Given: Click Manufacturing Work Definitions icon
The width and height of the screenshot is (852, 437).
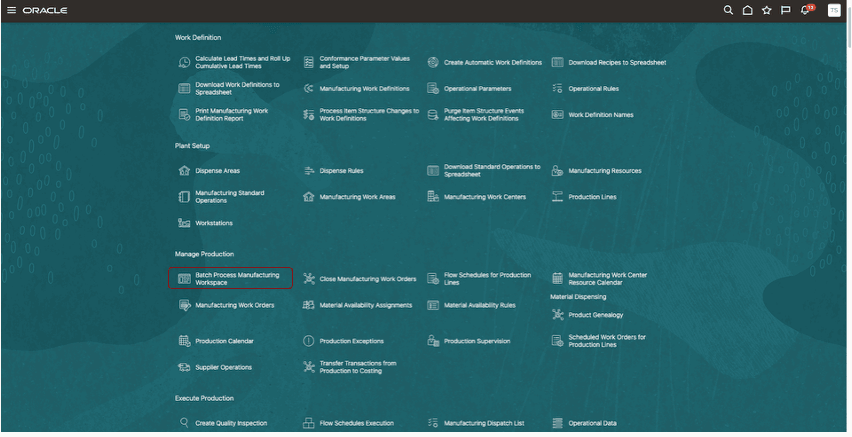Looking at the screenshot, I should (x=309, y=89).
